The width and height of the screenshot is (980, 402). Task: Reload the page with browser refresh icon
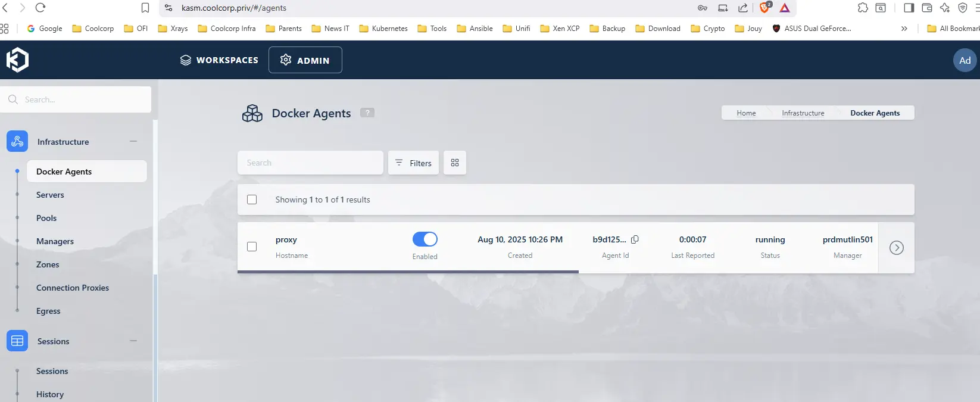click(40, 8)
